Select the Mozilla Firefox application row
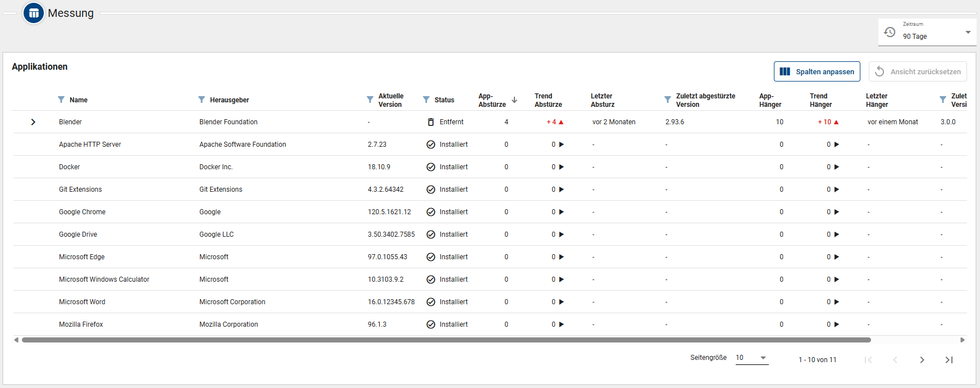 click(81, 324)
